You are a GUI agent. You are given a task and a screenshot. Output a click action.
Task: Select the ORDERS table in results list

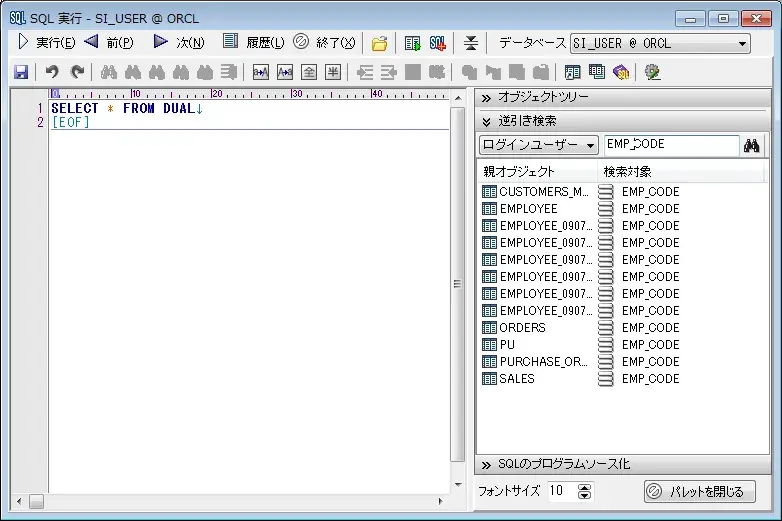(523, 327)
